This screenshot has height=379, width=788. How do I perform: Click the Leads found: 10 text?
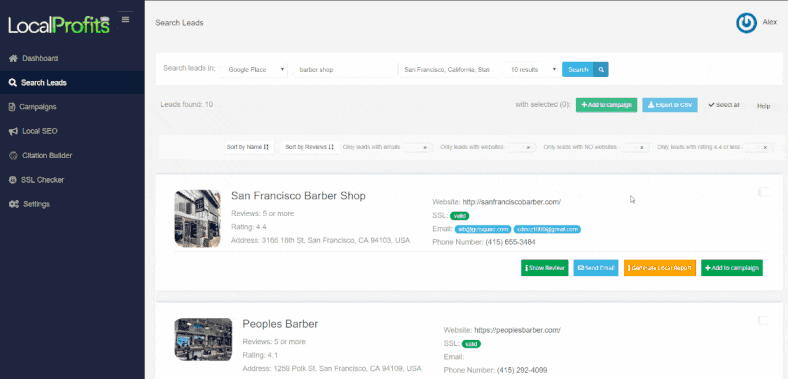coord(186,105)
